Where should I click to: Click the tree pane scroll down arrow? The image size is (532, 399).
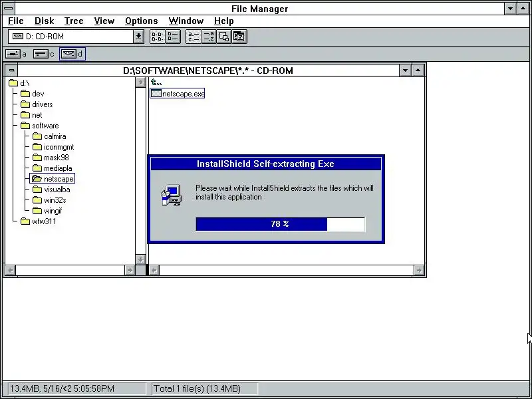tap(140, 260)
